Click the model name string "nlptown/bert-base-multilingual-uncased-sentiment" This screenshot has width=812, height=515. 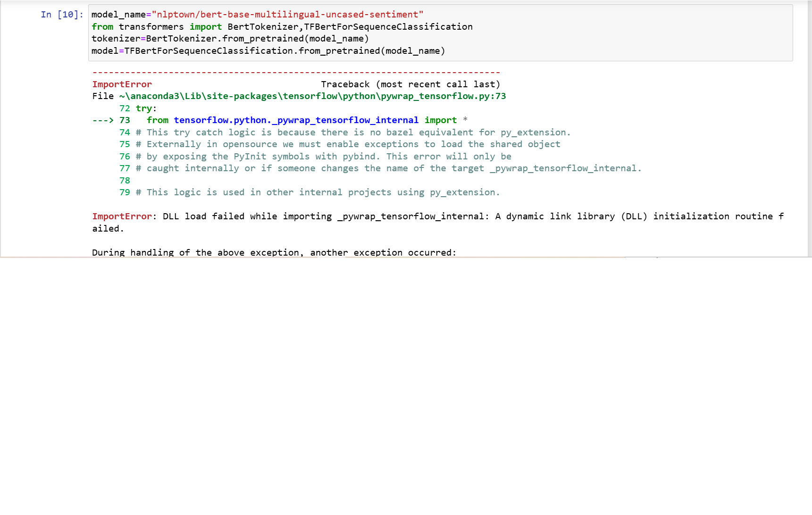pos(287,15)
